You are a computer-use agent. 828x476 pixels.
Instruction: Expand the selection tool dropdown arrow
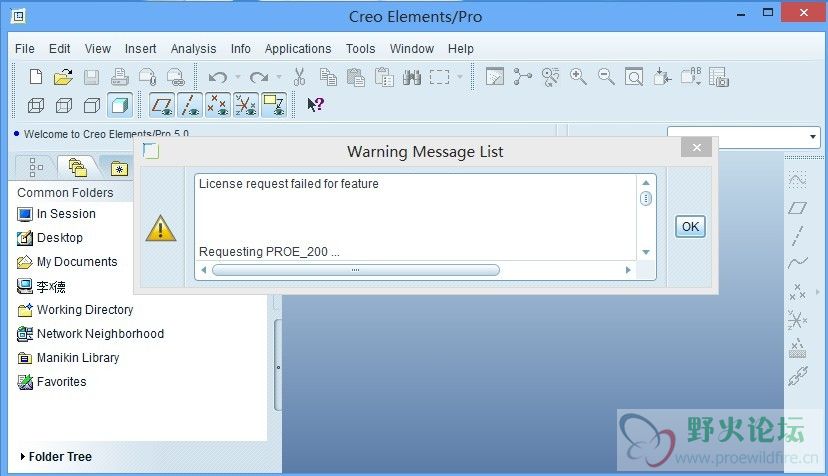(459, 77)
